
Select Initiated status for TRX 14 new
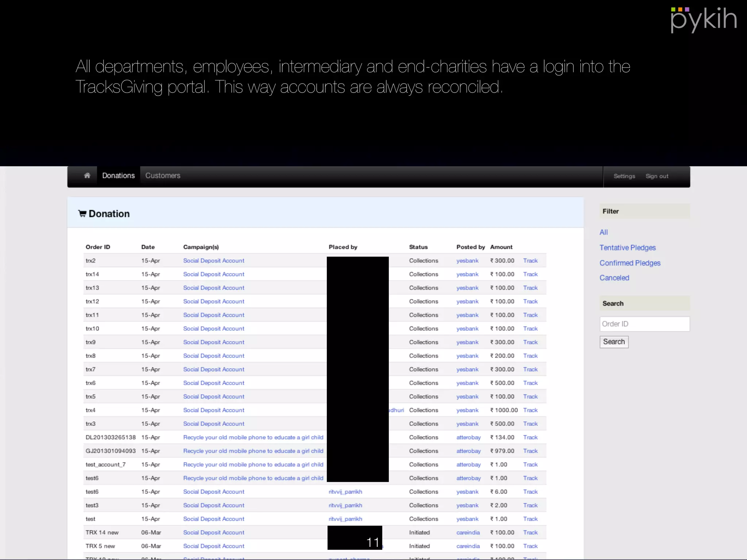419,533
